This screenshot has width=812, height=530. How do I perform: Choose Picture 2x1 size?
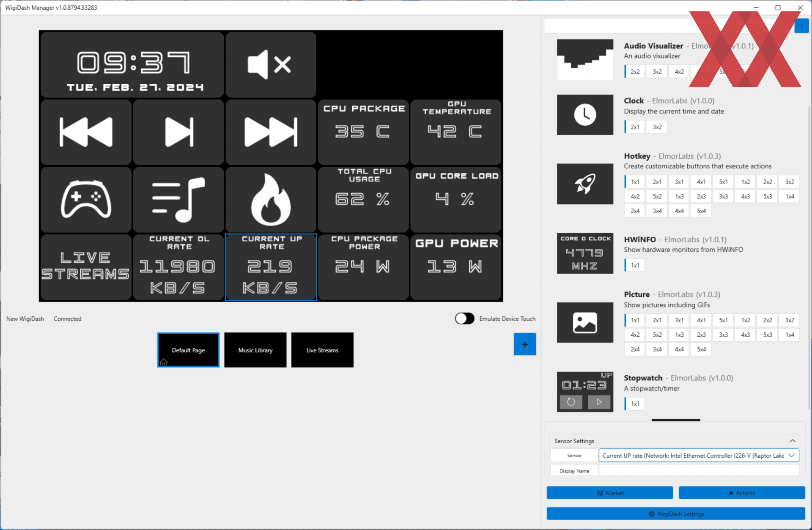[x=657, y=320]
